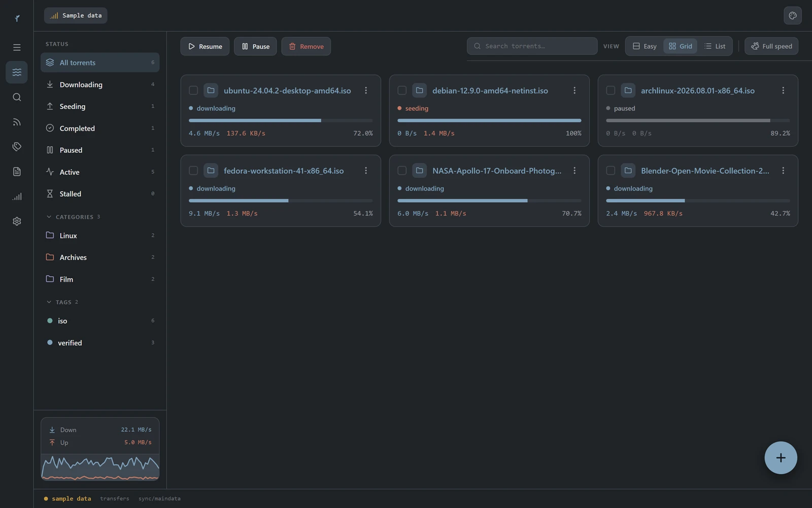Select the Blender-Open-Movie torrent checkbox

click(611, 171)
